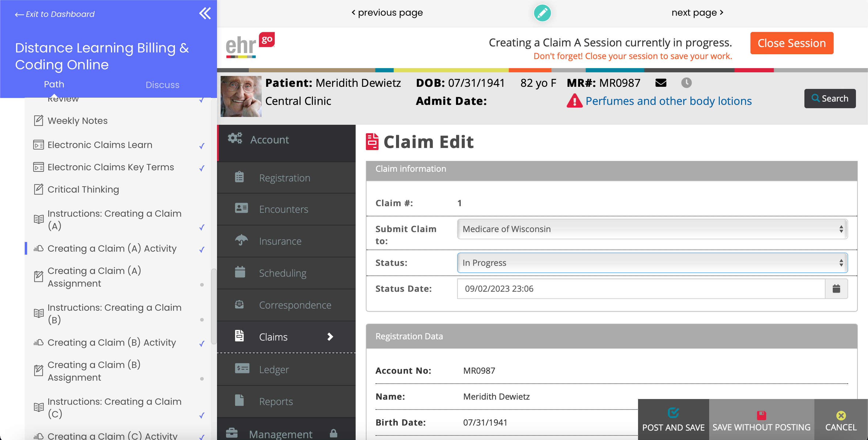
Task: Open the patient message envelope icon
Action: [x=661, y=83]
